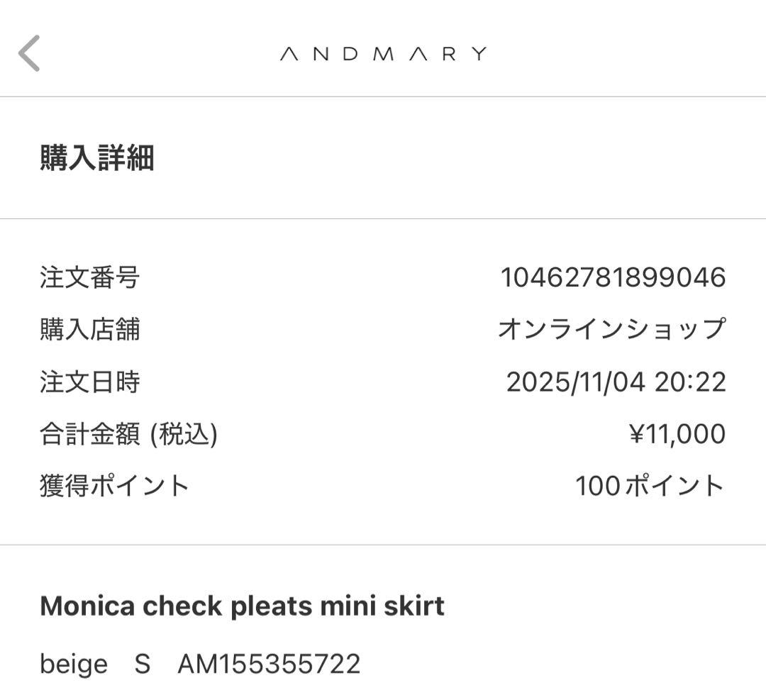Viewport: 766px width, 700px height.
Task: Tap the order number 10462781899046
Action: pos(613,277)
